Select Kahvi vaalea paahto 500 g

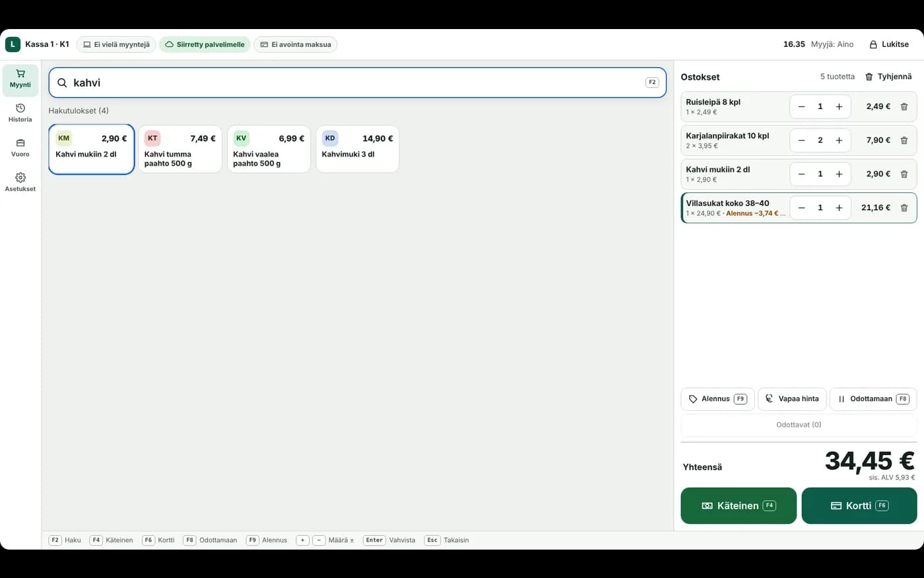(269, 149)
